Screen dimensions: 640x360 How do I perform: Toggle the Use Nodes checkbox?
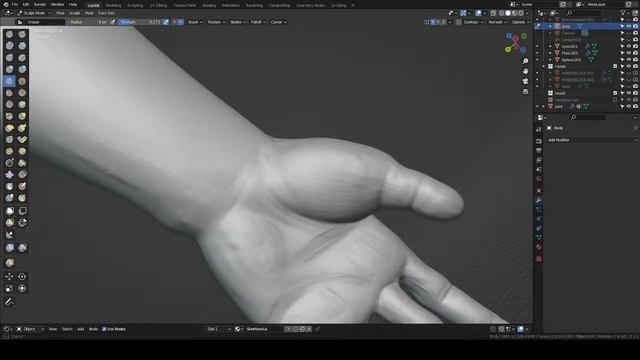coord(104,329)
